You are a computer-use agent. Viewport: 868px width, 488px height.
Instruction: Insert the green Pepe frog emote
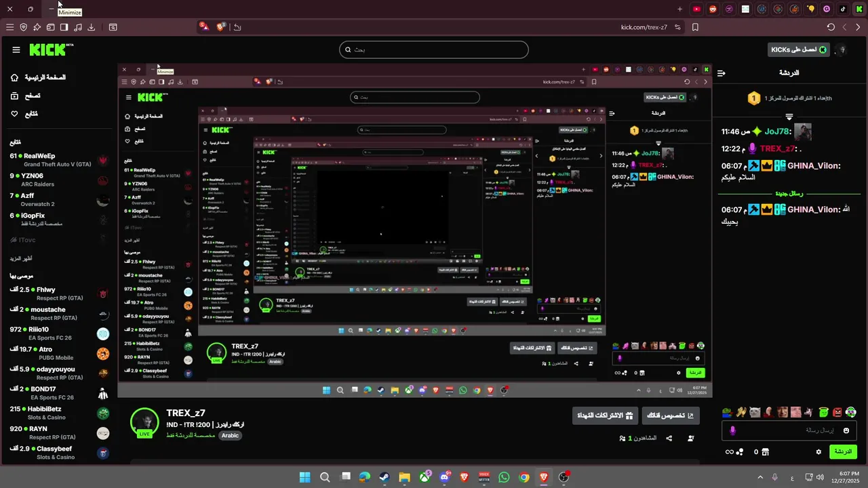(727, 412)
